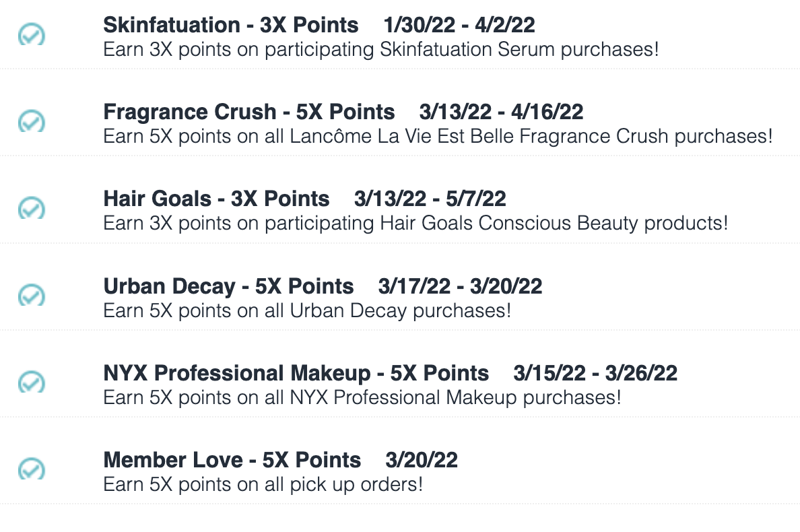Select the Member Love checkmark circle icon
Screen dimensions: 800x532
click(32, 469)
